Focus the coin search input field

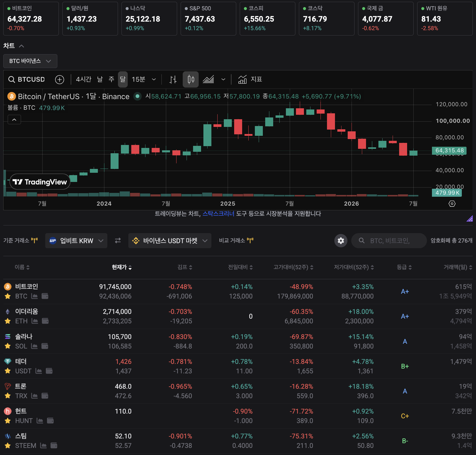(389, 241)
